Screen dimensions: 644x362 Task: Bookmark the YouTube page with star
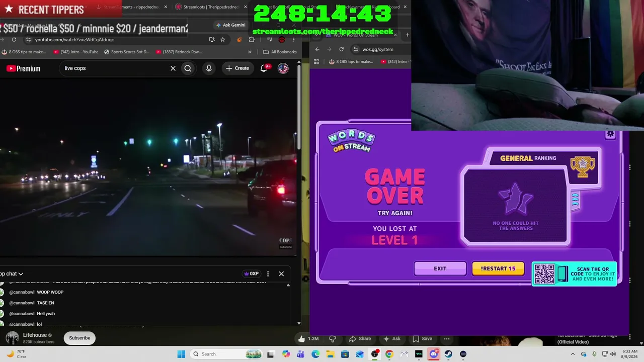(x=223, y=40)
